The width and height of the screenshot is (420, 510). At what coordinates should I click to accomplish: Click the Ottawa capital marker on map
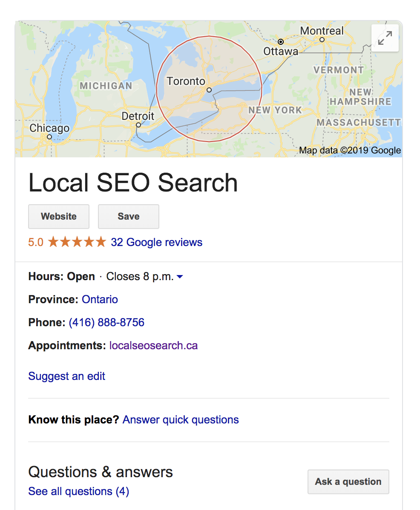pyautogui.click(x=281, y=42)
